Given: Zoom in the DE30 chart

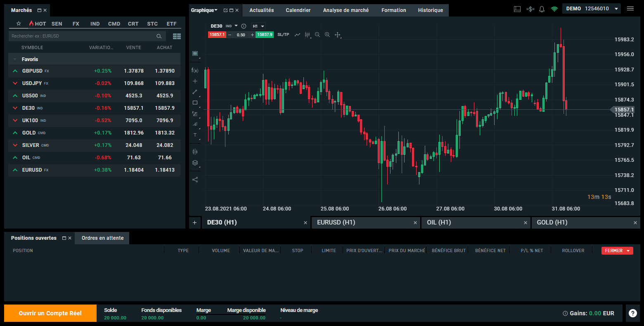Looking at the screenshot, I should (x=327, y=35).
